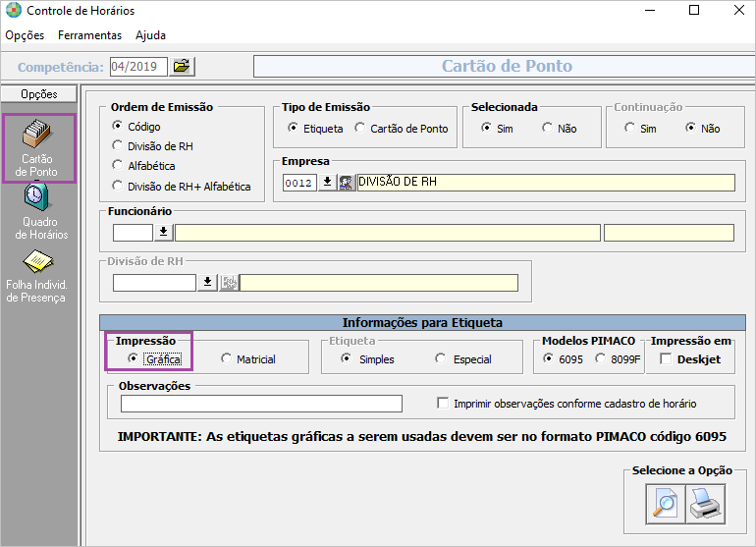Click the open folder icon beside Competência
Viewport: 756px width, 547px height.
[x=182, y=67]
